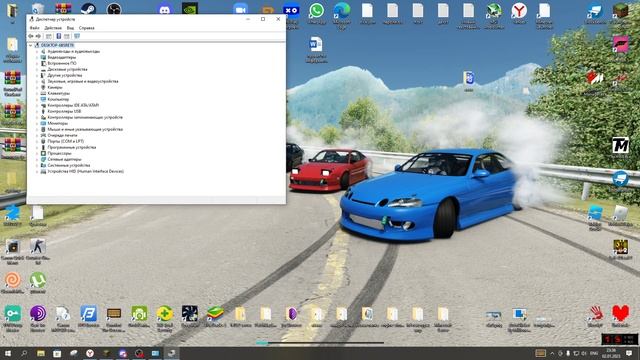Open the red heart desktop icon
640x360 pixels.
tap(620, 313)
